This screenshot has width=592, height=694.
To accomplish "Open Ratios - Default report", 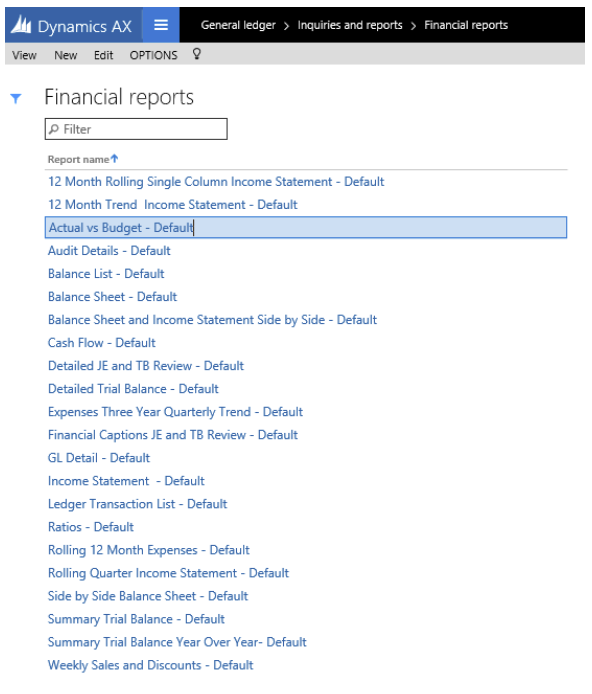I will pyautogui.click(x=91, y=527).
